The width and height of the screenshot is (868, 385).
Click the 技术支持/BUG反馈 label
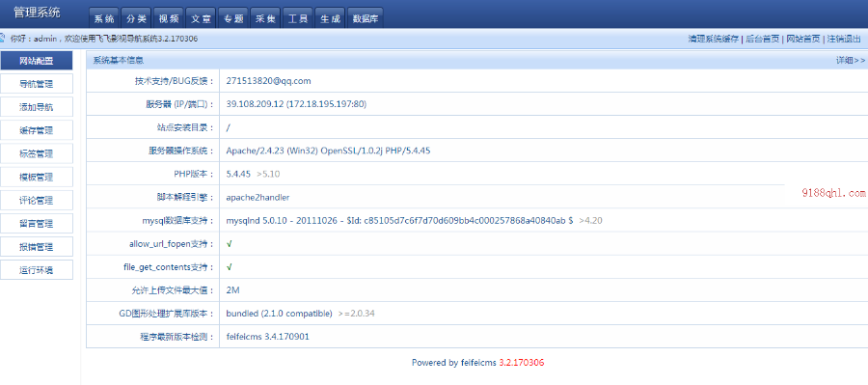coord(174,81)
